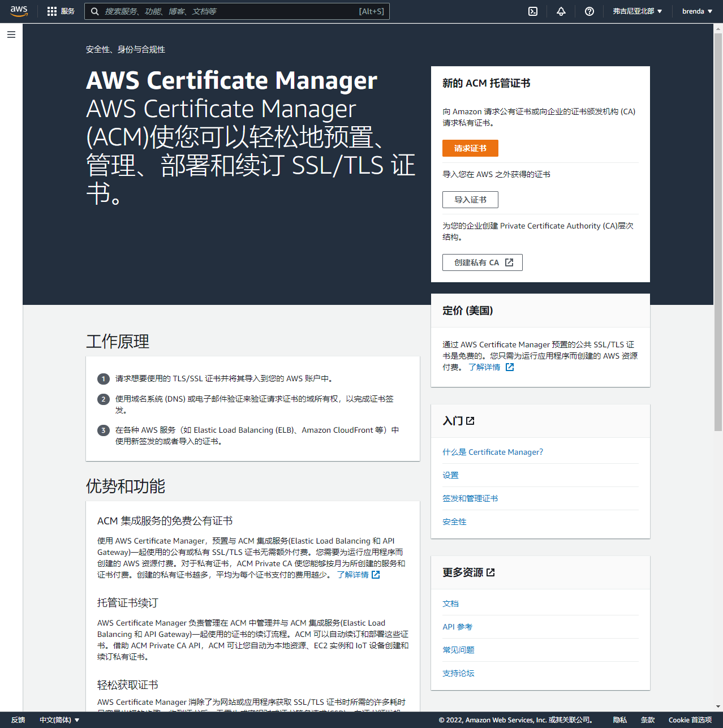Click the copyright text in the footer

pos(516,720)
